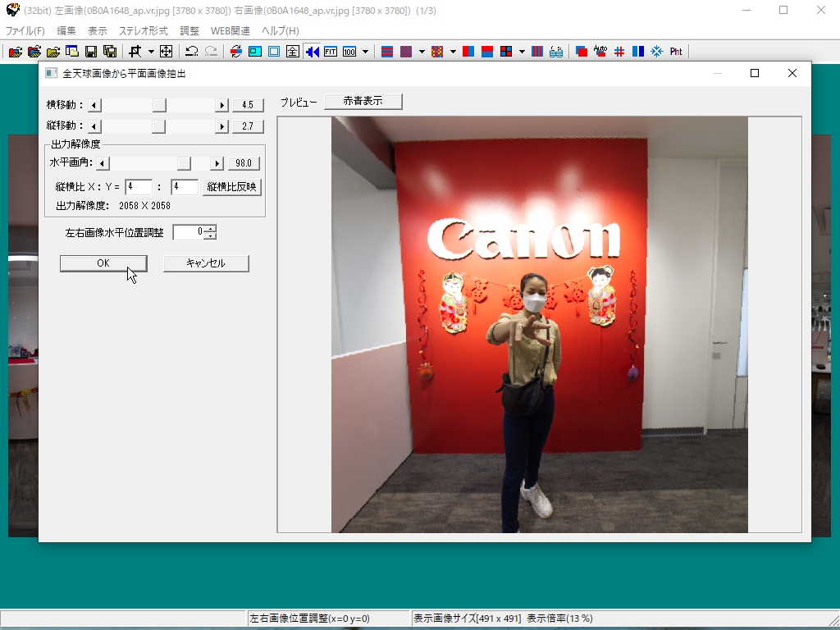Click the 縦横比 X input field

tap(139, 187)
